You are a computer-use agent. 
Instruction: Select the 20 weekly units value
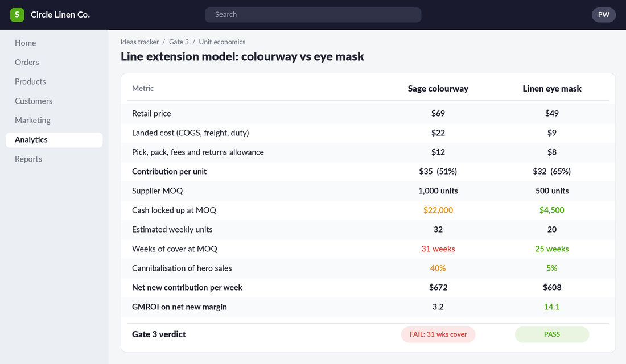click(x=552, y=230)
